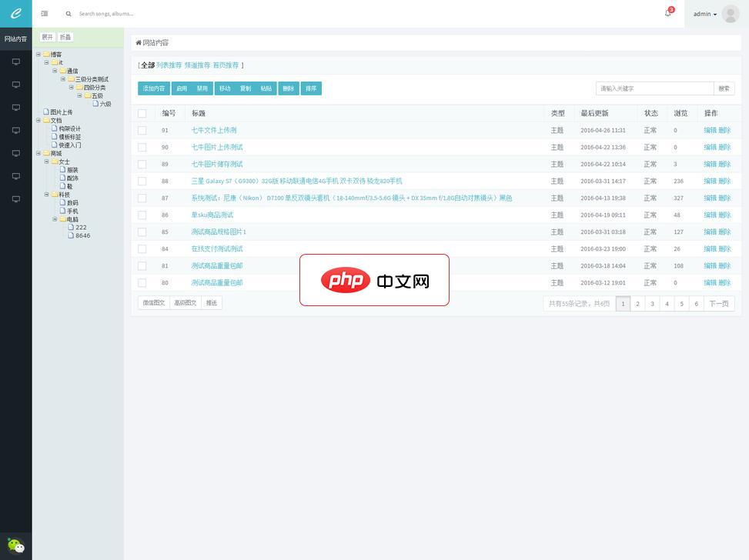Check the box for row 85

coord(142,232)
